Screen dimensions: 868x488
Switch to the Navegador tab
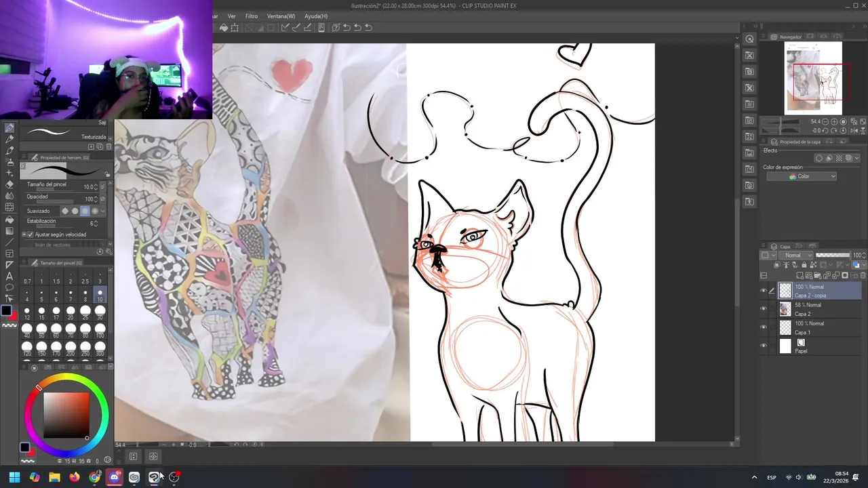coord(787,37)
